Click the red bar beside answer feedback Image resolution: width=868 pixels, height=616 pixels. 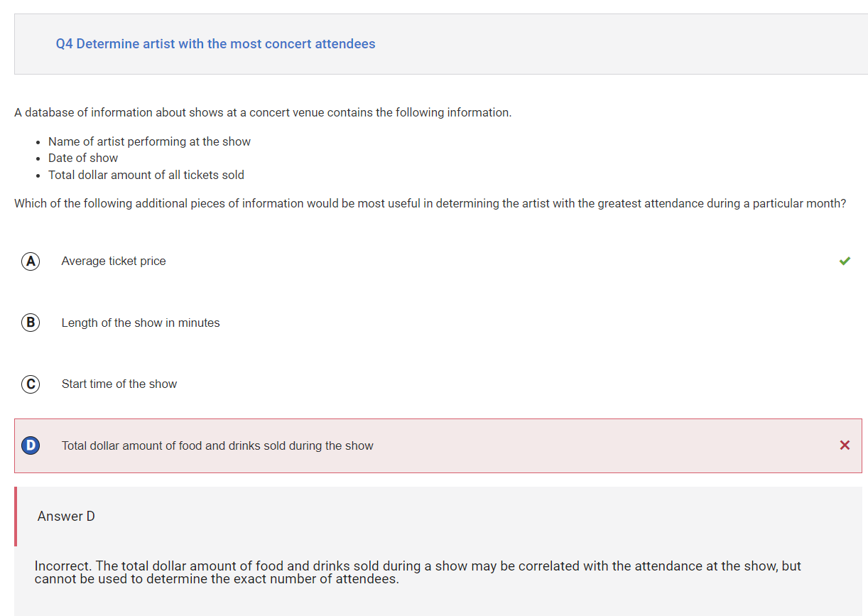click(16, 517)
